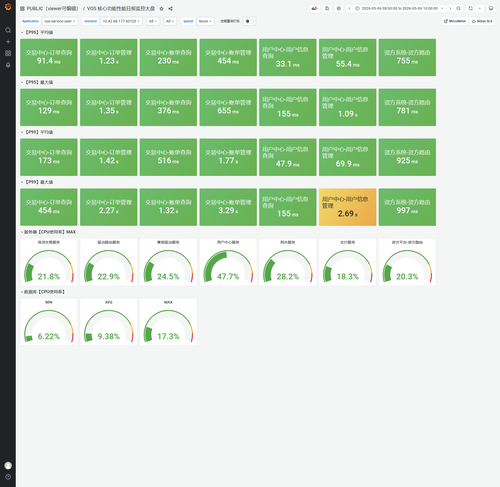Click the PUBLIC folder breadcrumb

click(x=52, y=9)
